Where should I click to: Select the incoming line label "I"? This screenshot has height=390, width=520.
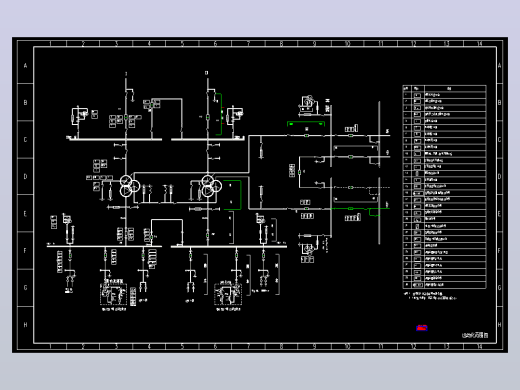tap(126, 74)
